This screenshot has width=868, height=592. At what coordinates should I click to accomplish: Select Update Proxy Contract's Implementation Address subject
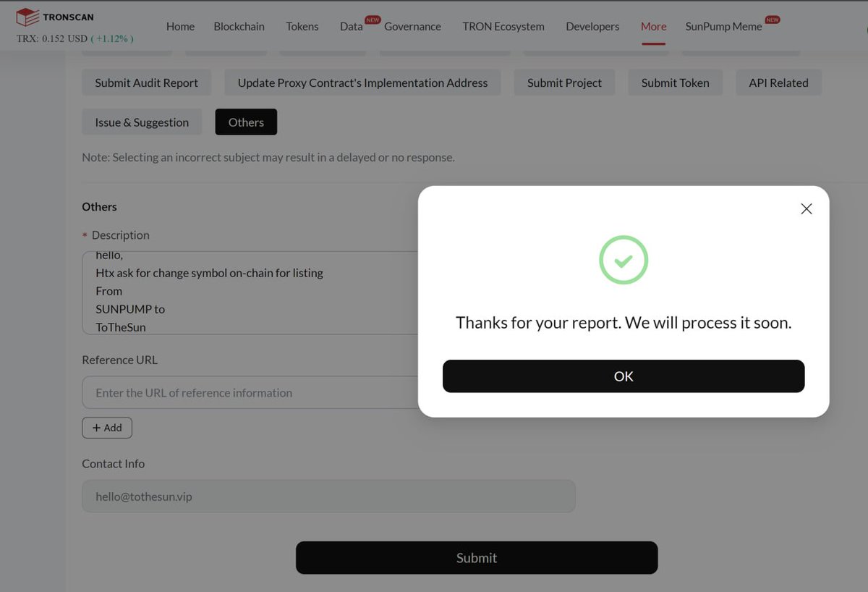tap(362, 83)
